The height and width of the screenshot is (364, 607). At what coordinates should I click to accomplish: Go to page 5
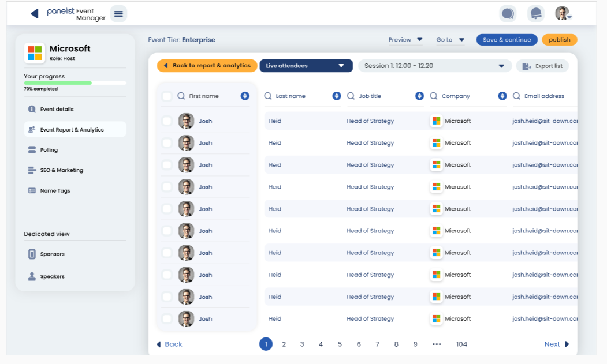[x=340, y=344]
